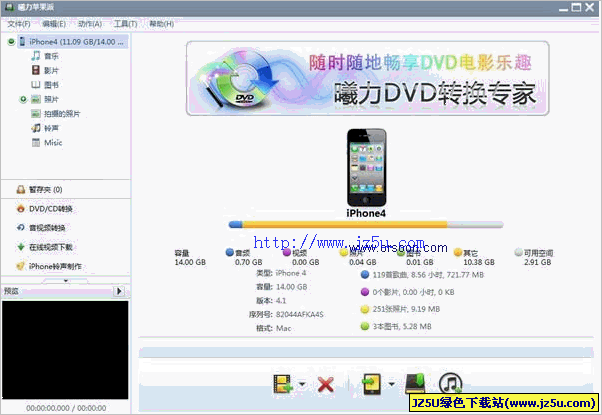
Task: Click the add to iTunes music icon
Action: coord(450,383)
